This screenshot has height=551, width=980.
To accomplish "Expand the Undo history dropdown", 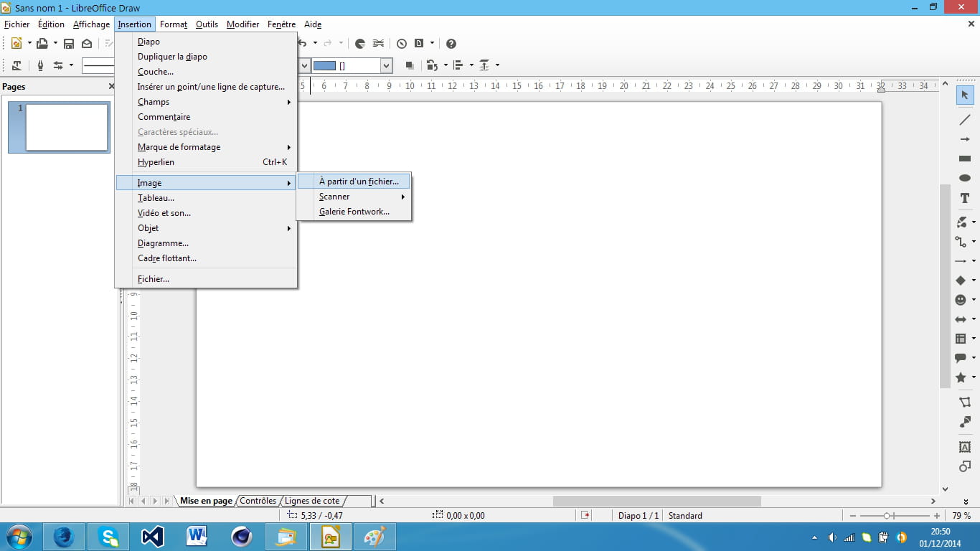I will tap(315, 43).
